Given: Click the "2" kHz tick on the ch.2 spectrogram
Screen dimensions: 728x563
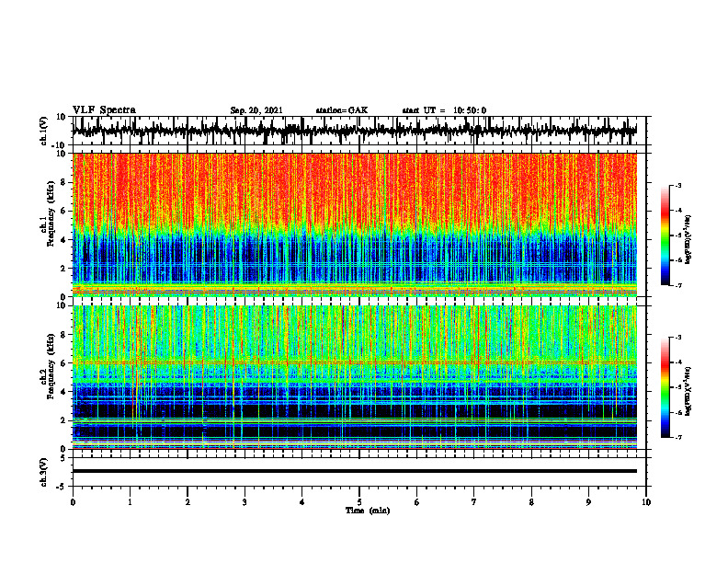Looking at the screenshot, I should 63,420.
